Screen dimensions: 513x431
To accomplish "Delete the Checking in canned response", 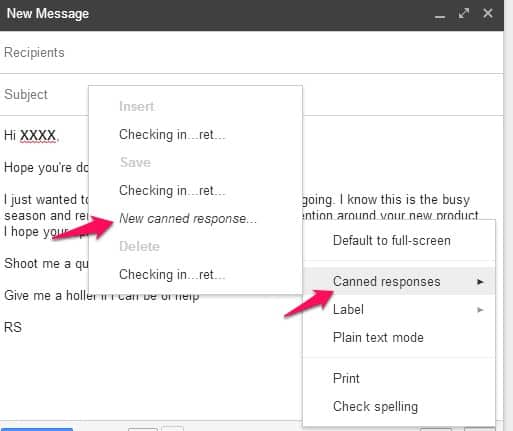I will coord(172,275).
